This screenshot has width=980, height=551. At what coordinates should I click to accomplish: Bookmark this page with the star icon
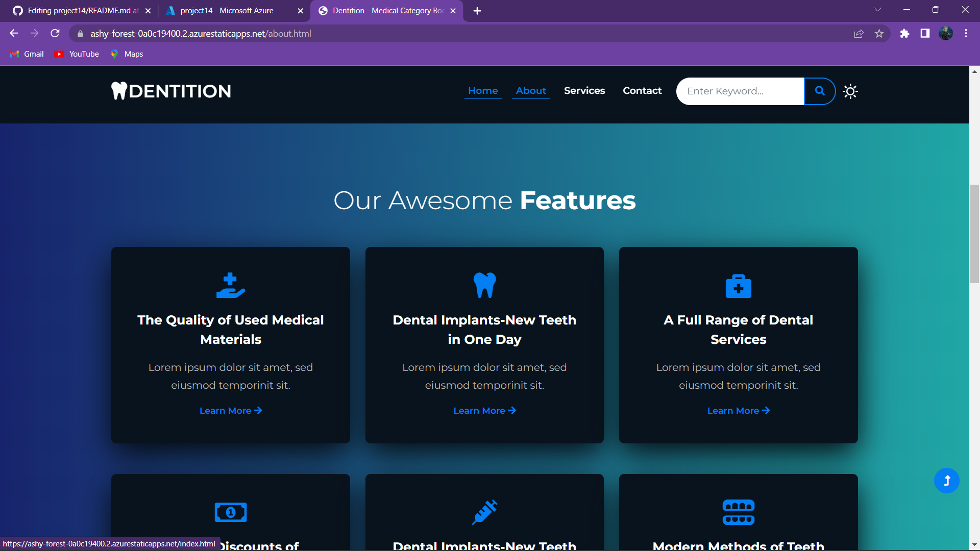[879, 33]
